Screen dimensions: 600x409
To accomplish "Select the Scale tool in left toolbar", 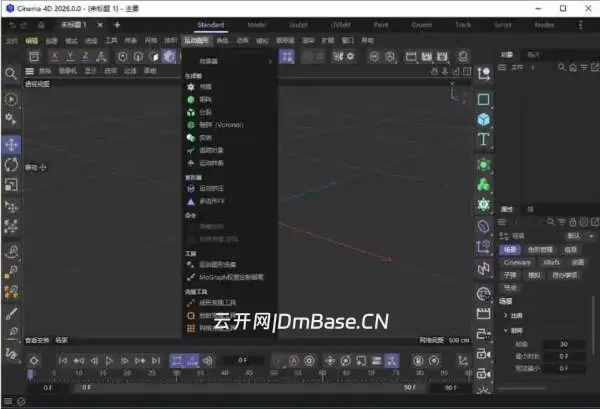I will 11,186.
